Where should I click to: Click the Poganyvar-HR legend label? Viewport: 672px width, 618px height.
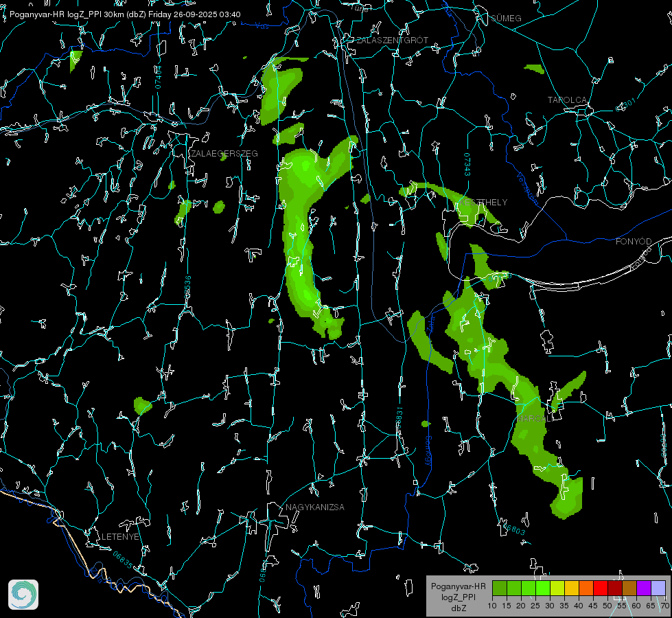[458, 586]
